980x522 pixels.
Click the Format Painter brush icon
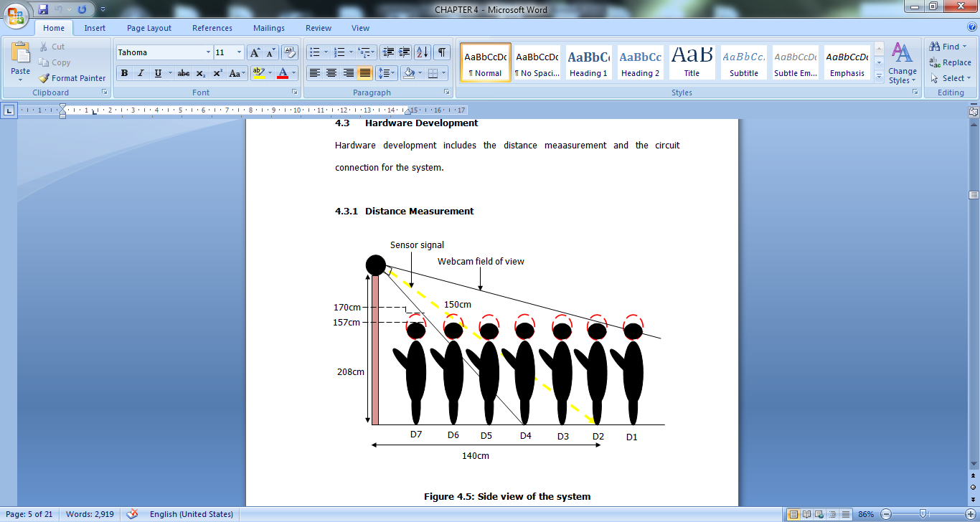(44, 78)
